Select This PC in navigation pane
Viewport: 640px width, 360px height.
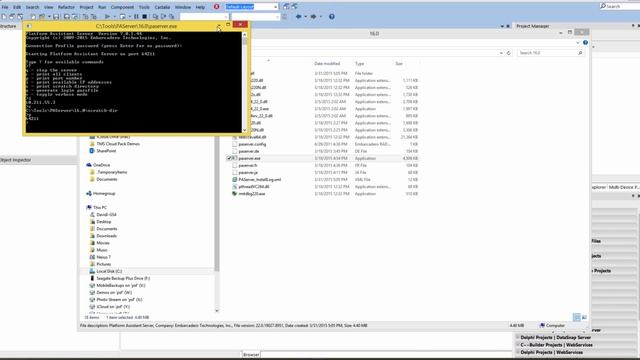(x=100, y=207)
